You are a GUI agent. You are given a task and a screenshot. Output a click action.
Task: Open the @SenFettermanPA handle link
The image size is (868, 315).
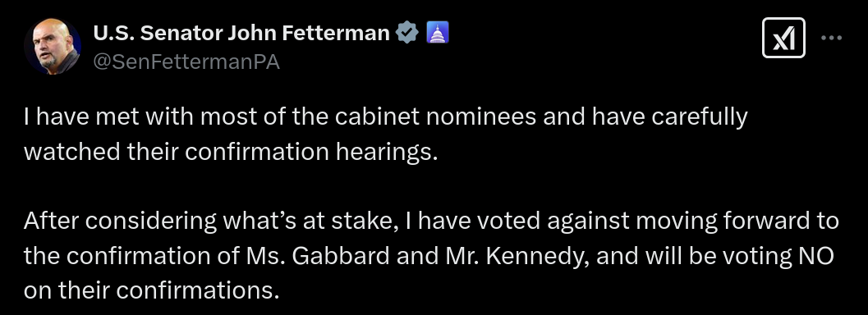pyautogui.click(x=186, y=62)
